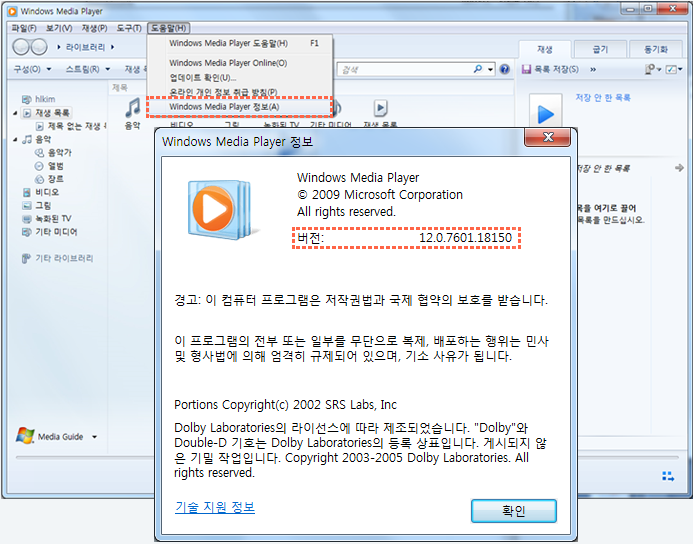Click the 라이브러리 breadcrumb arrow
693x544 pixels.
coord(113,47)
